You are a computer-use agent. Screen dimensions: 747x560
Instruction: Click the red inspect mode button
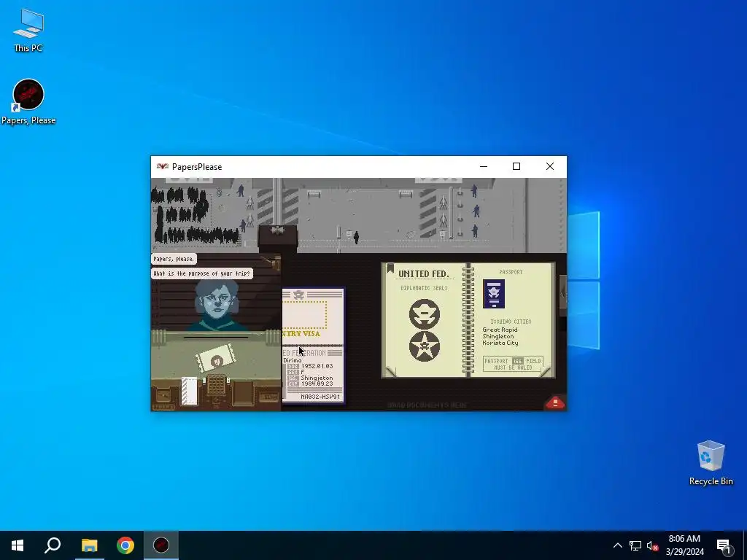[554, 402]
